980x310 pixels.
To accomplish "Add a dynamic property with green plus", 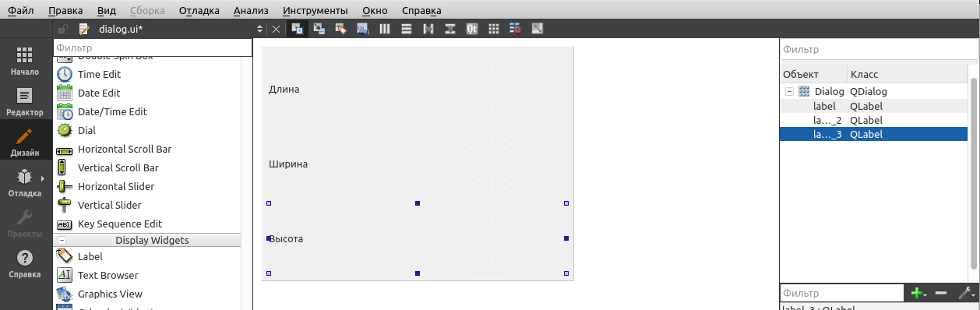I will tap(918, 294).
